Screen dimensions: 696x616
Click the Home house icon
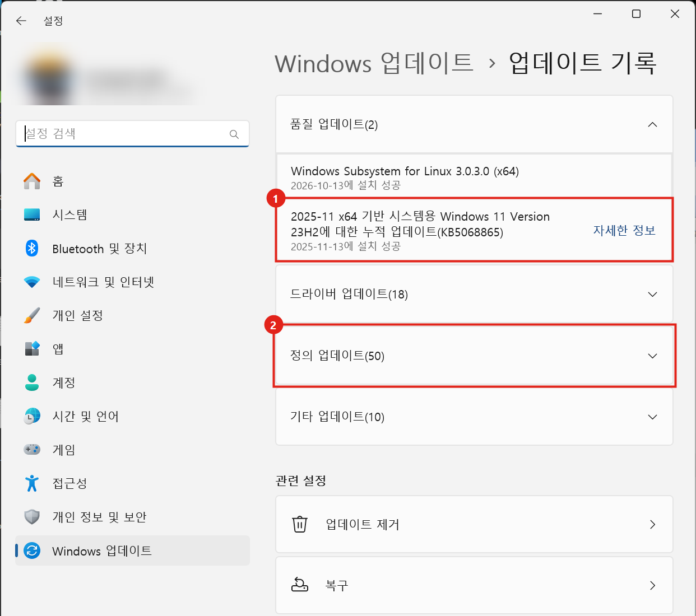click(x=32, y=181)
